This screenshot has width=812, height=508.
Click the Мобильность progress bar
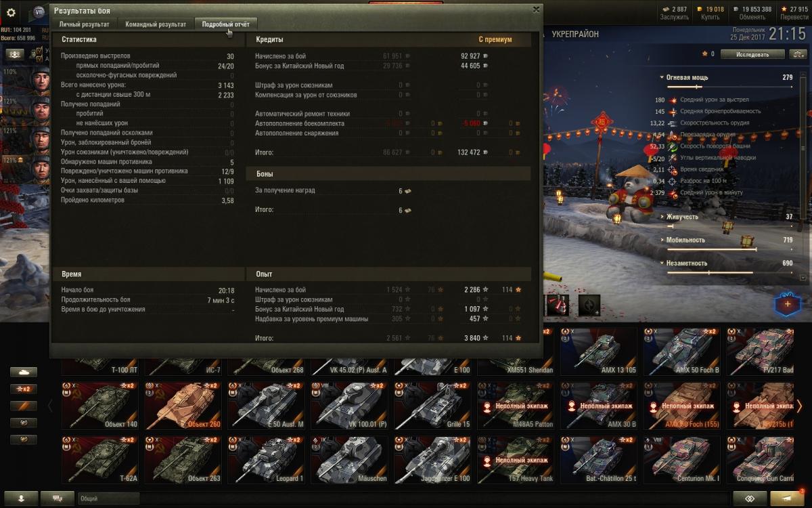coord(729,249)
